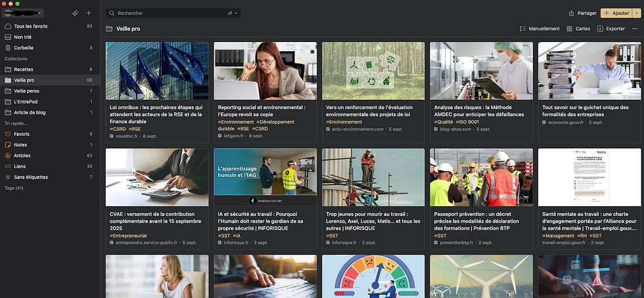Filter by Liens type
The width and height of the screenshot is (644, 298).
tap(50, 166)
